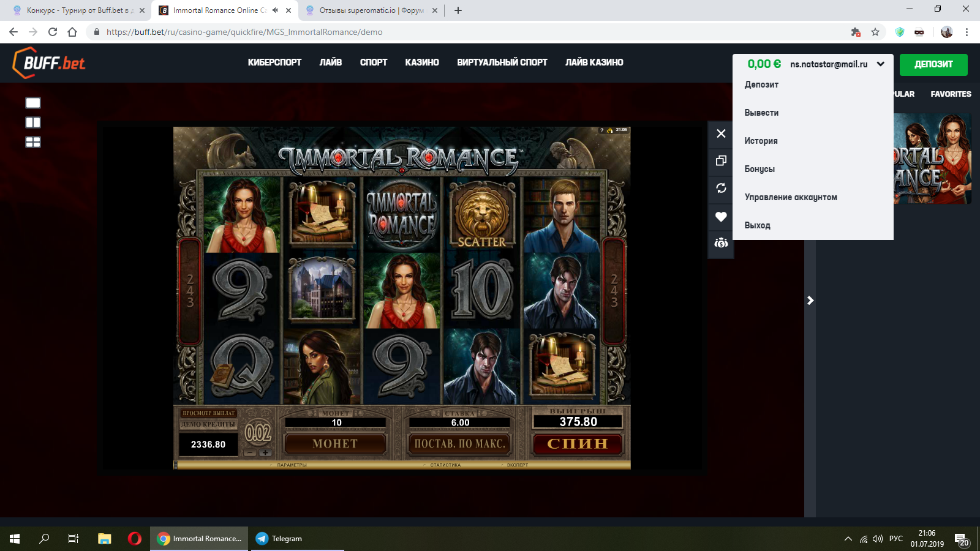Reload the game with the refresh icon
This screenshot has width=980, height=551.
click(721, 188)
